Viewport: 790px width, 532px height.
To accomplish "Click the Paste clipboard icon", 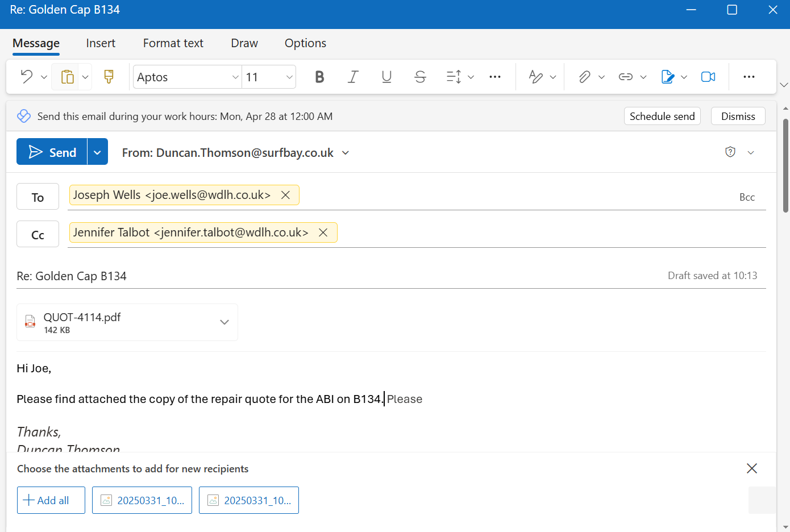I will click(67, 77).
